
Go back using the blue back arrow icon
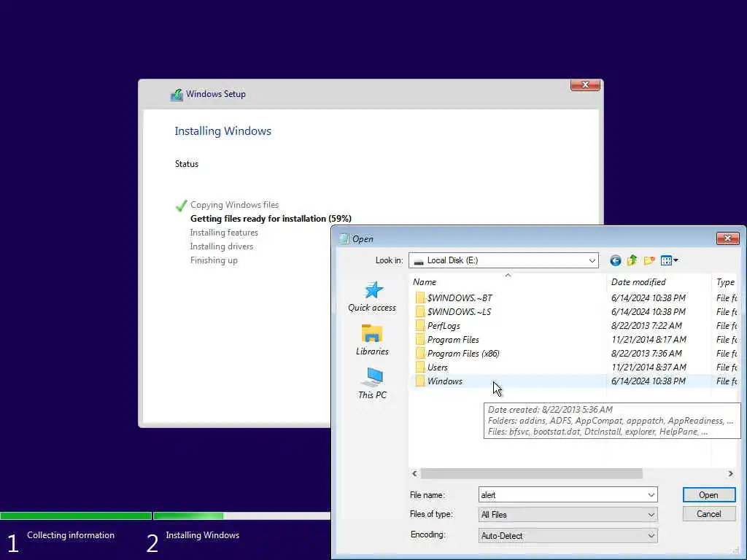click(x=616, y=260)
